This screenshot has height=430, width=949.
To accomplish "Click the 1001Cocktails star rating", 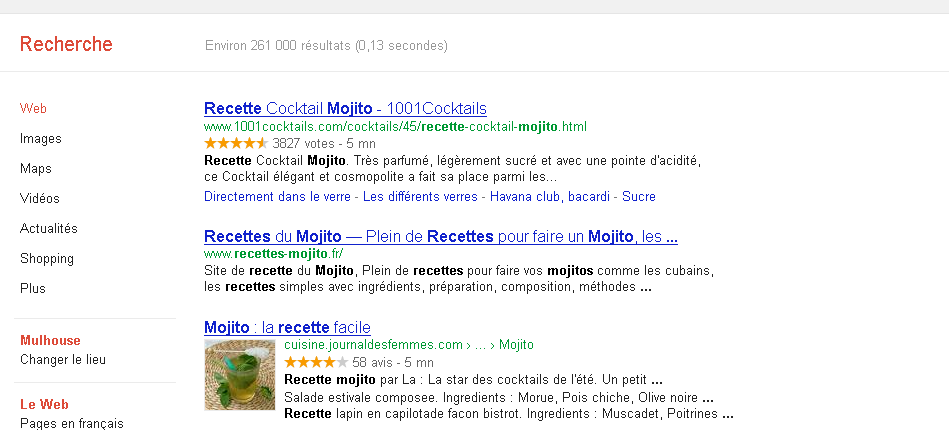I will [x=235, y=143].
